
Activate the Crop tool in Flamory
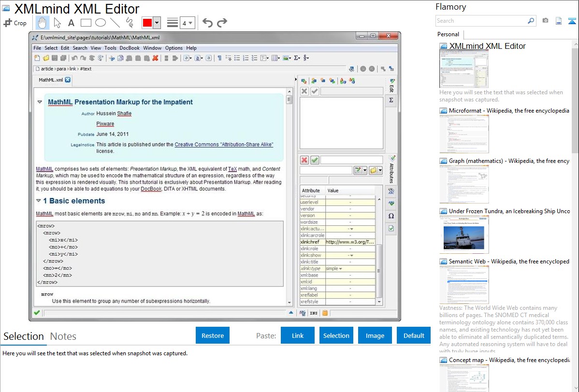click(15, 23)
